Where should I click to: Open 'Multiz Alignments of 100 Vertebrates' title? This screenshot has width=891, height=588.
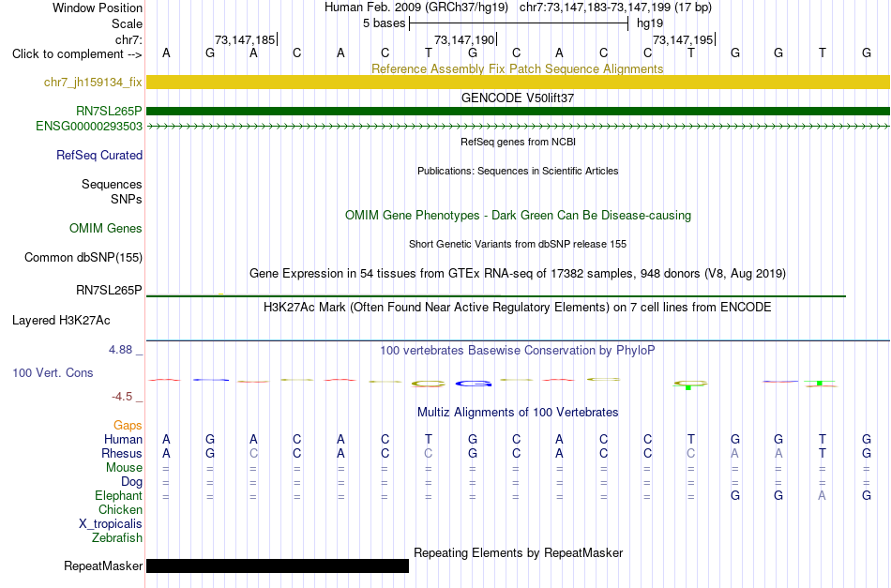click(518, 413)
